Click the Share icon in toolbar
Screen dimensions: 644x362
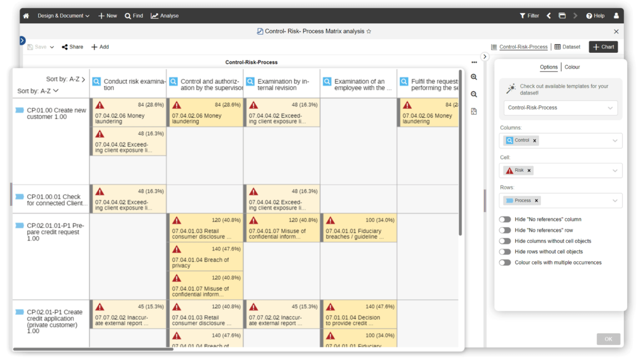click(x=72, y=47)
